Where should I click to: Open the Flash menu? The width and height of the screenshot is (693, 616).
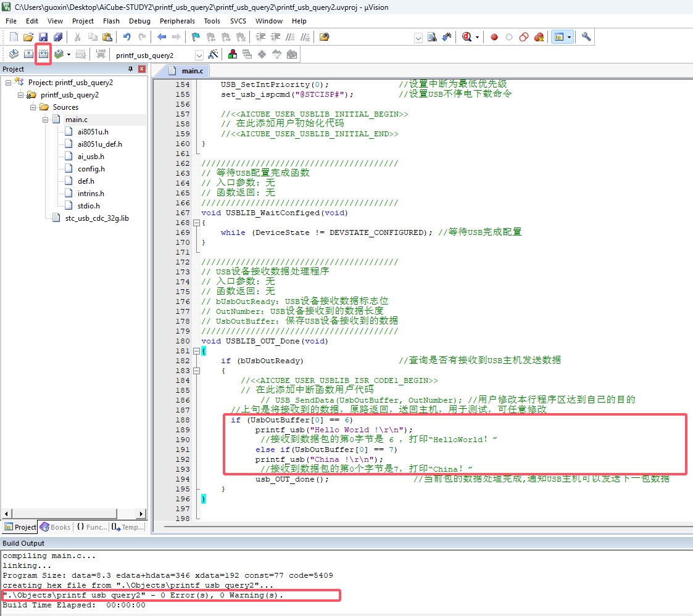pyautogui.click(x=111, y=21)
